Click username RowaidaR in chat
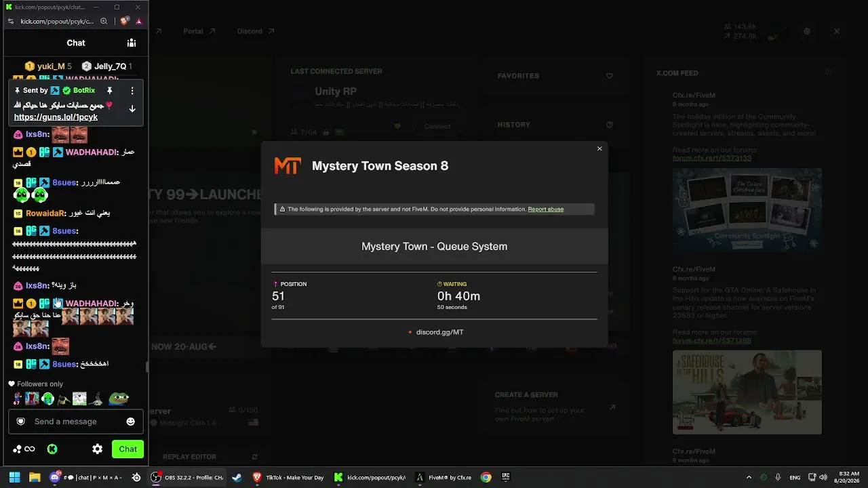868x488 pixels. click(45, 213)
